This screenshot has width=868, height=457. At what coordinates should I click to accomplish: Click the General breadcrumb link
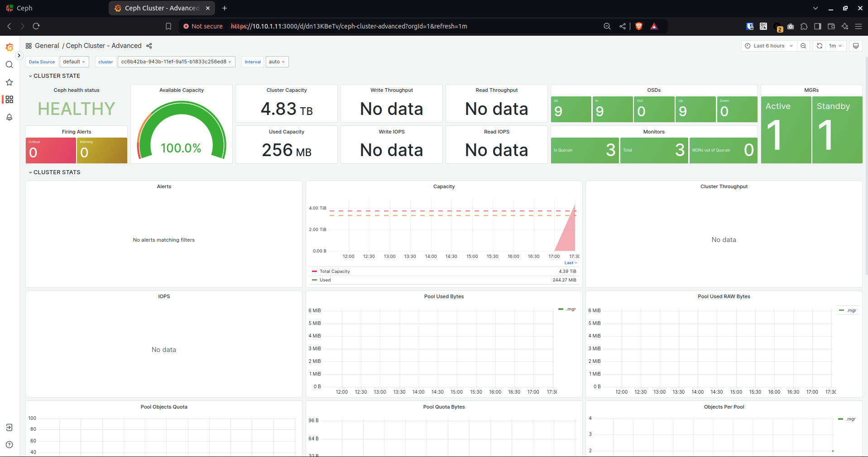coord(47,46)
